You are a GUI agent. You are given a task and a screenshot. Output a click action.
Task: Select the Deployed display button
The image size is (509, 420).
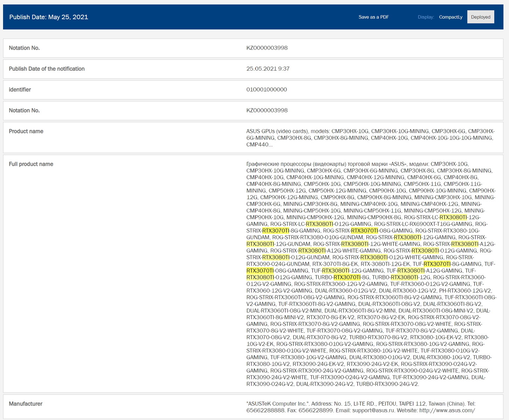[481, 17]
